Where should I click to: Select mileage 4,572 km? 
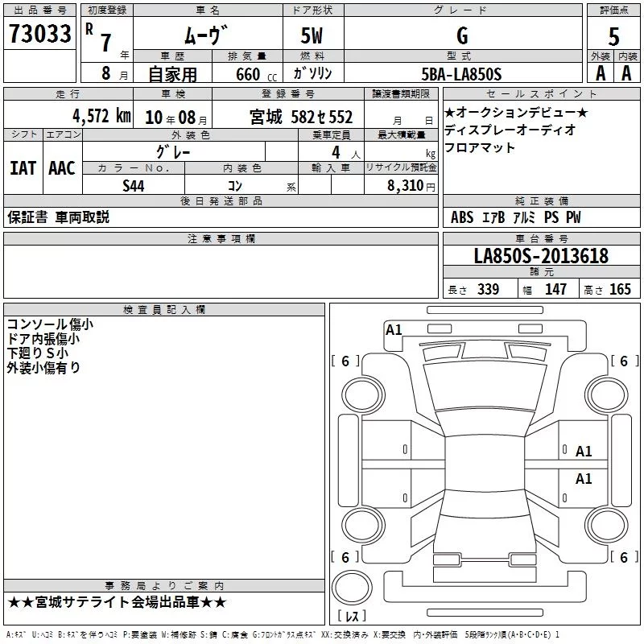[102, 116]
